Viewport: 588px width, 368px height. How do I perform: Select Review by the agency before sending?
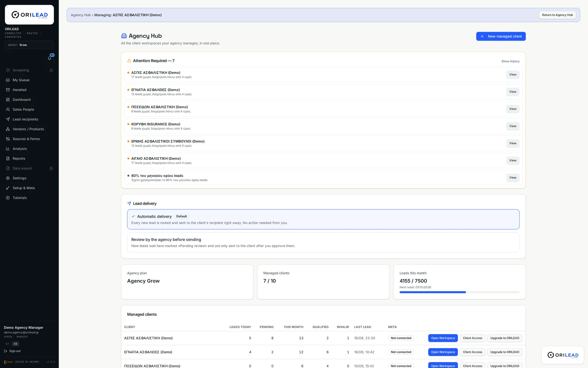323,242
